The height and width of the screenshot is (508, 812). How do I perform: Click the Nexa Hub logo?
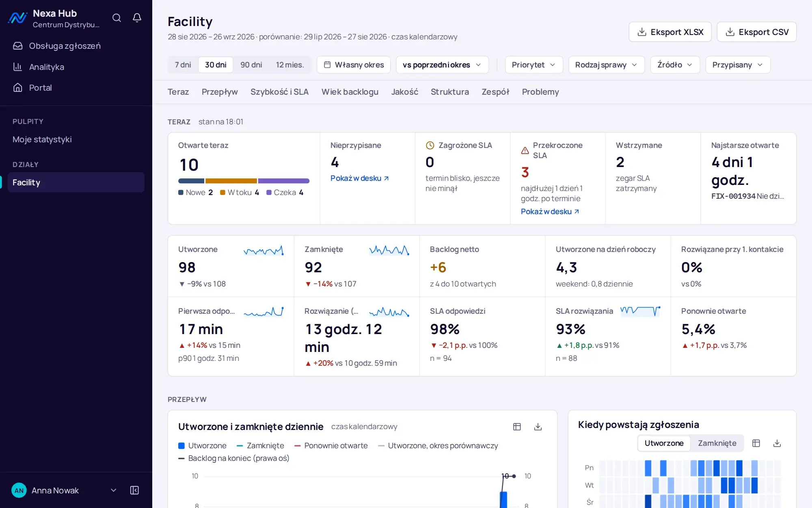point(18,18)
